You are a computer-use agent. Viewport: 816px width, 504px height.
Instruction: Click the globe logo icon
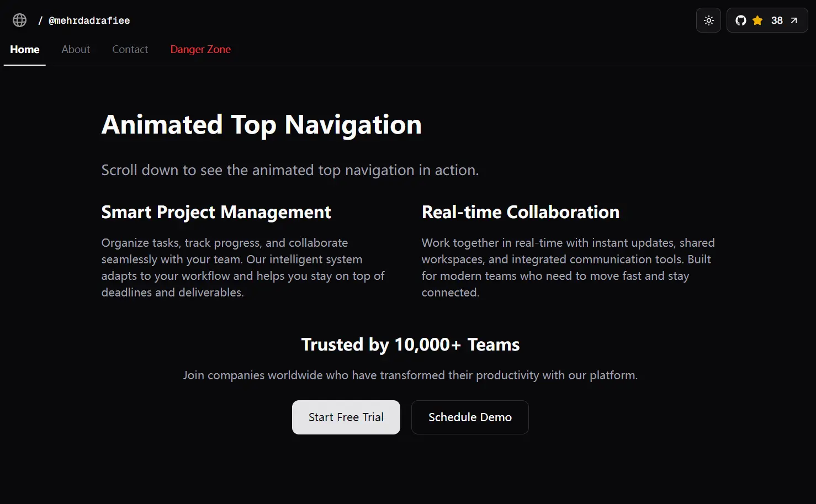20,20
